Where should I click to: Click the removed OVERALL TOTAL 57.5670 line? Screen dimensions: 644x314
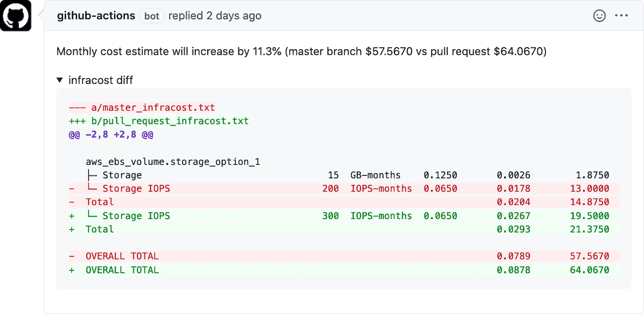344,256
